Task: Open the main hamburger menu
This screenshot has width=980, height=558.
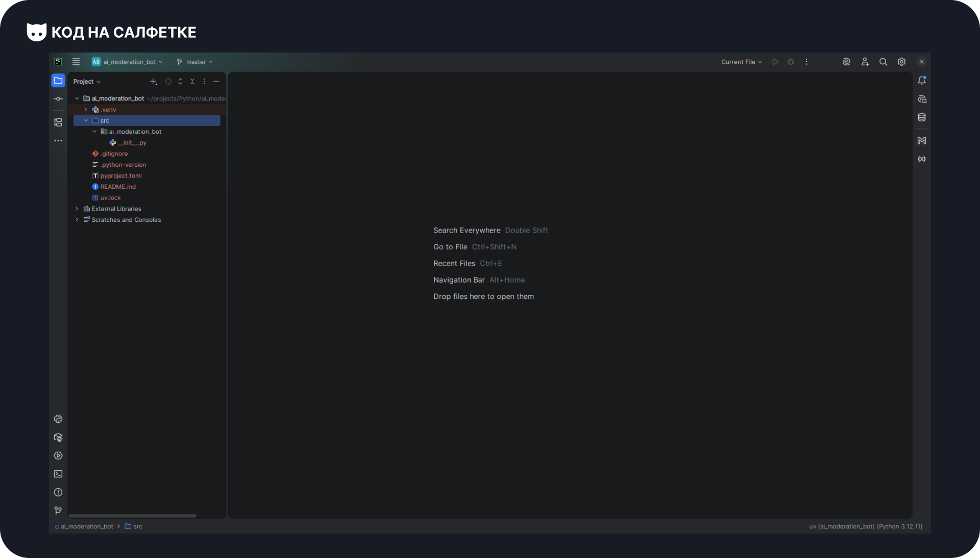Action: pos(76,62)
